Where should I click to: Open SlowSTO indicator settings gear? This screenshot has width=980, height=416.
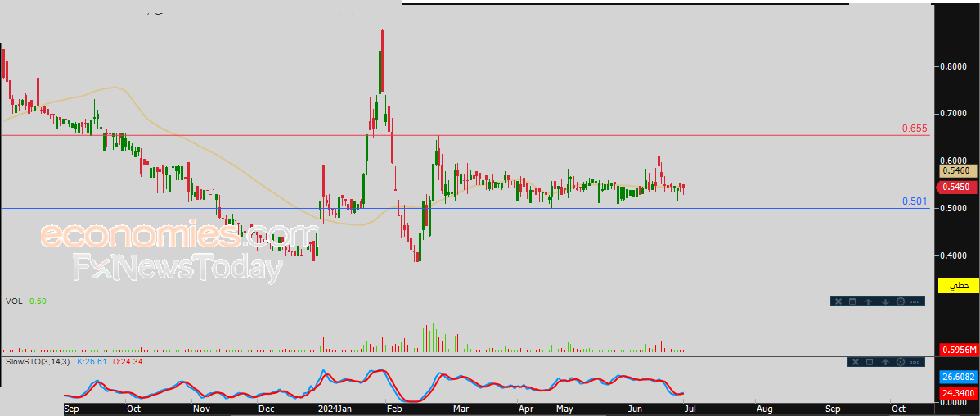[901, 362]
